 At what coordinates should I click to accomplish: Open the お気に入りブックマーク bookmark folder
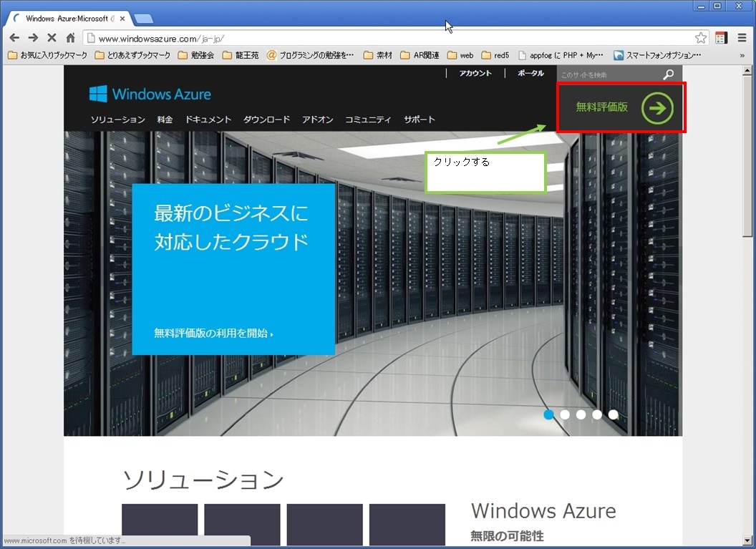click(48, 55)
